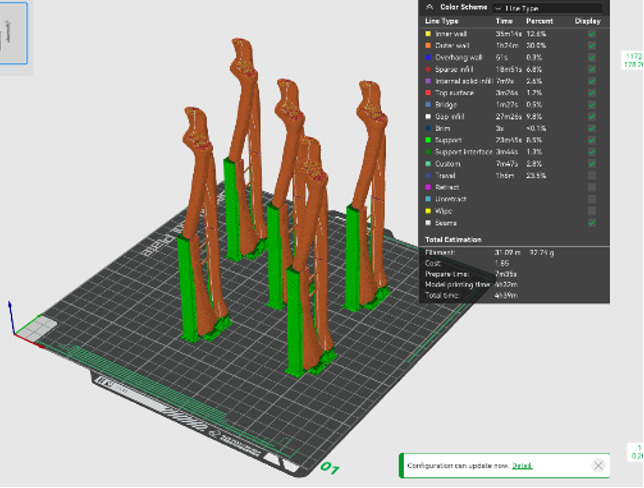Click the purple Internal solid infill swatch

(x=428, y=81)
